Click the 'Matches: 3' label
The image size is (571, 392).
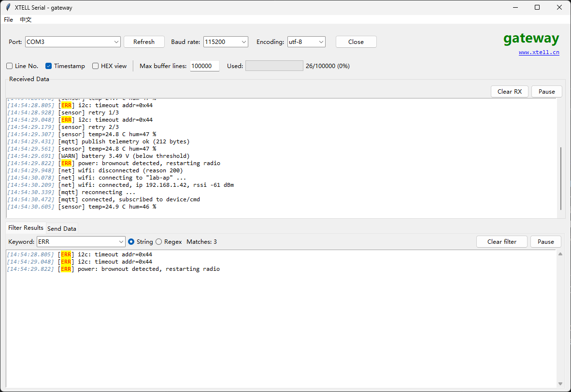[202, 242]
